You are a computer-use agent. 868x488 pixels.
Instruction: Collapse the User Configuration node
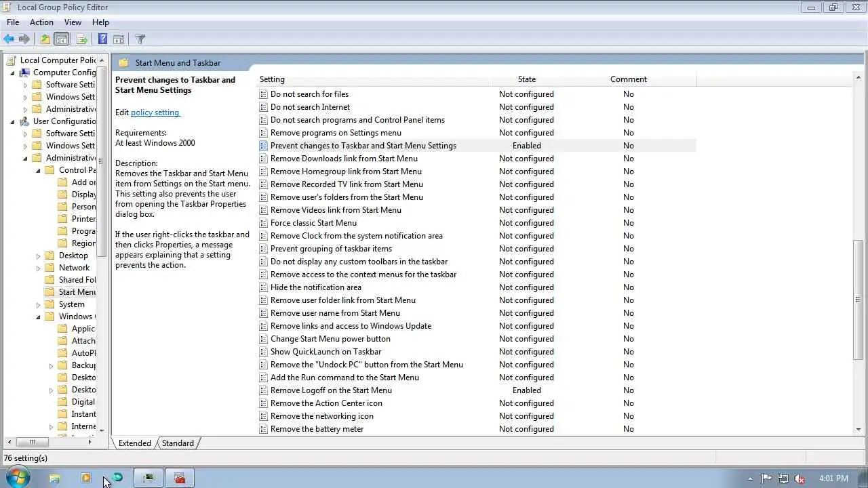tap(13, 121)
